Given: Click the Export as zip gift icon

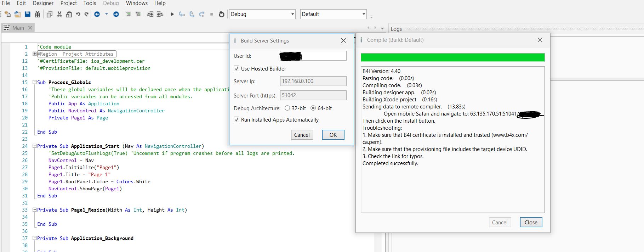Looking at the screenshot, I should tap(38, 14).
